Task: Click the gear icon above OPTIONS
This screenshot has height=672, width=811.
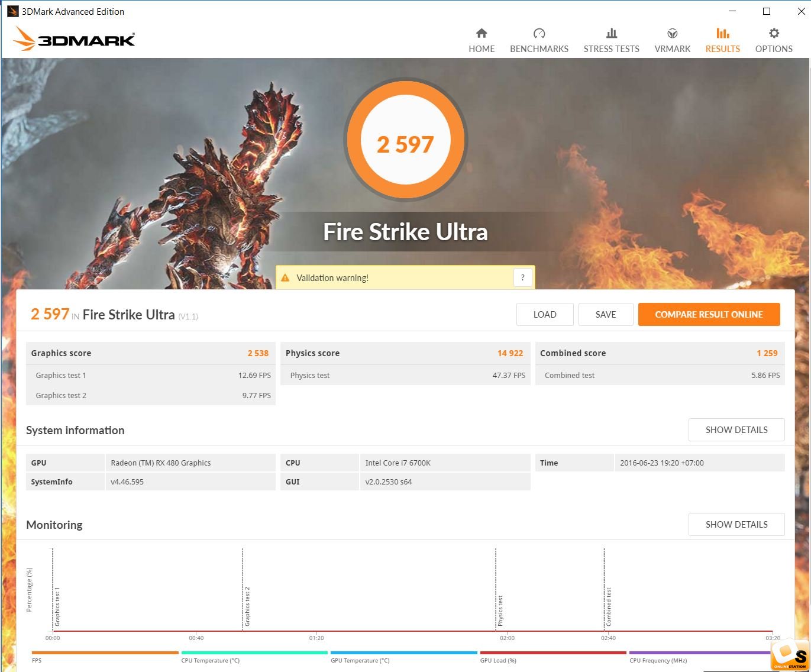Action: point(774,33)
